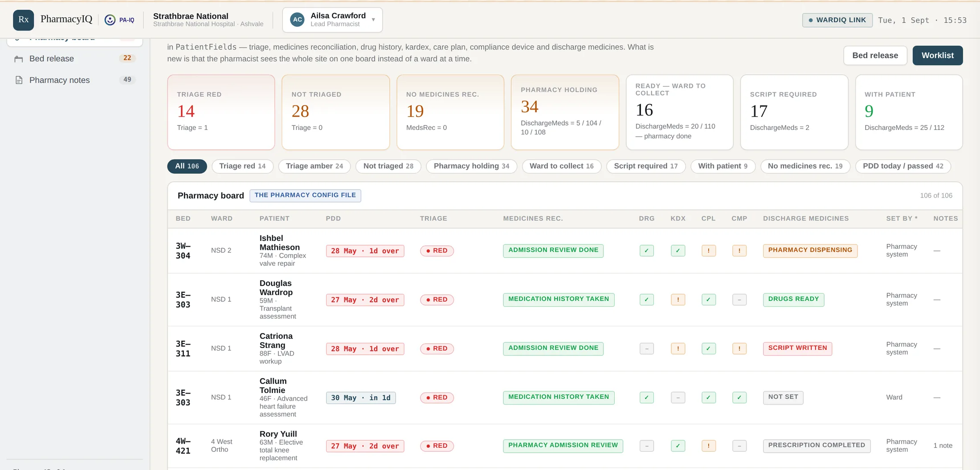This screenshot has height=470, width=980.
Task: Click THE PHARMACY CONFIG FILE badge
Action: 305,195
